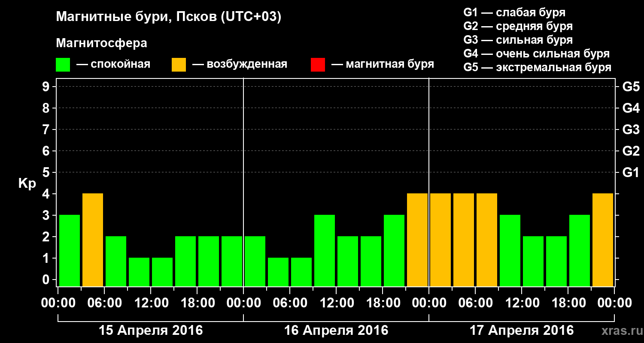Image resolution: width=644 pixels, height=343 pixels.
Task: Click the Магнитосфера legend heading
Action: pyautogui.click(x=101, y=43)
